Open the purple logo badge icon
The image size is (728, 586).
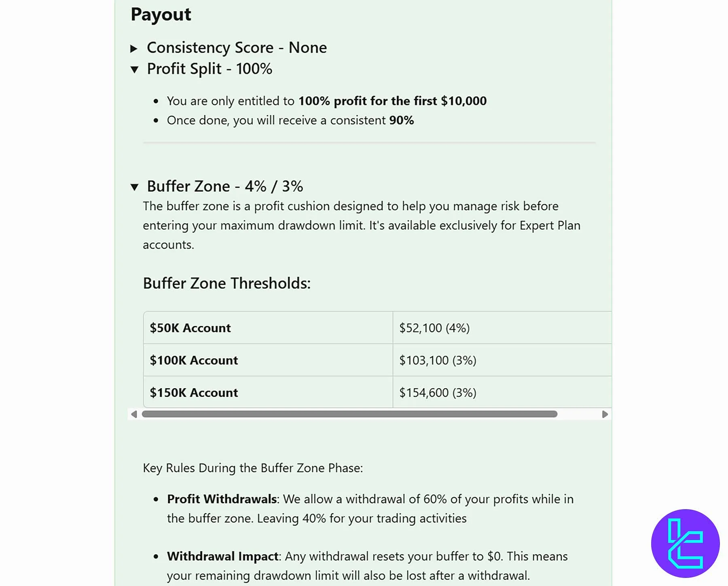[x=685, y=543]
